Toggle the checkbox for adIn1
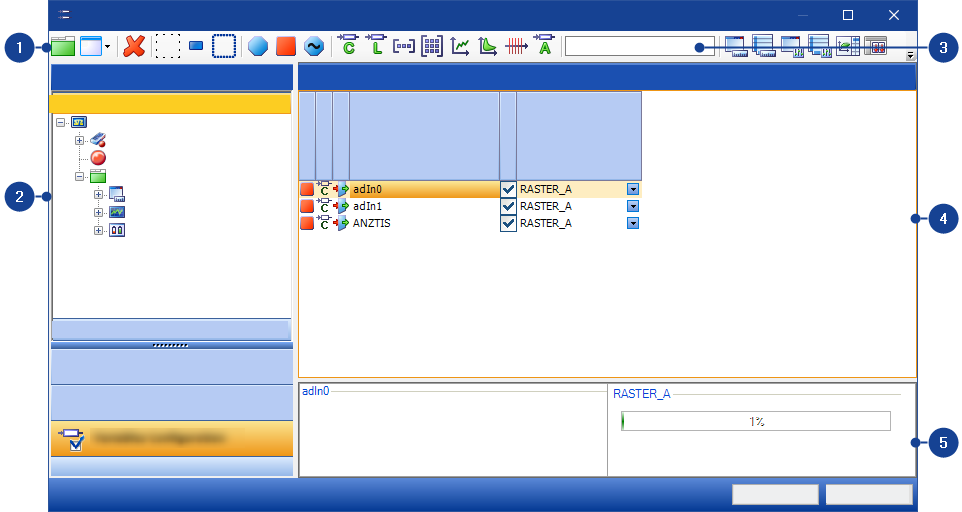This screenshot has width=962, height=512. [508, 206]
